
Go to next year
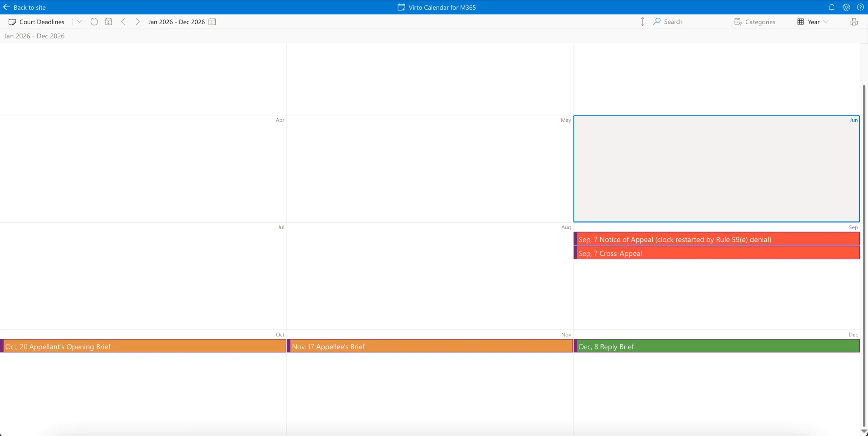137,22
